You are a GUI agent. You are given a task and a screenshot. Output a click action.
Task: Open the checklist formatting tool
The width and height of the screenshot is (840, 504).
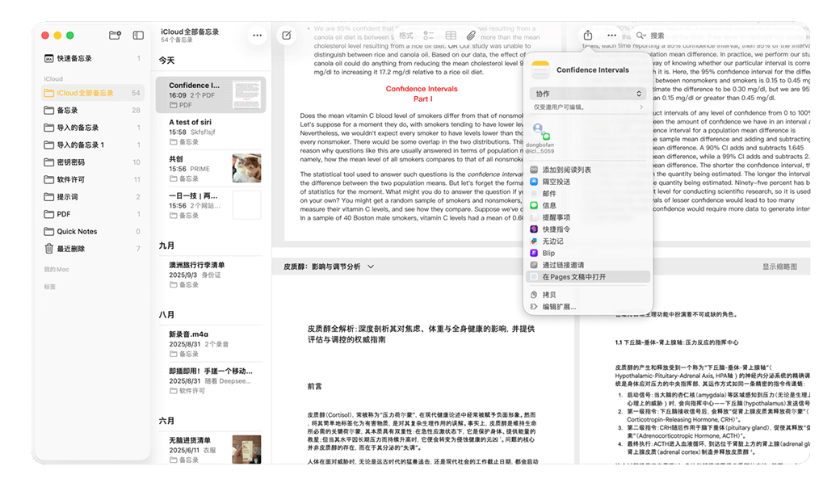pyautogui.click(x=428, y=36)
